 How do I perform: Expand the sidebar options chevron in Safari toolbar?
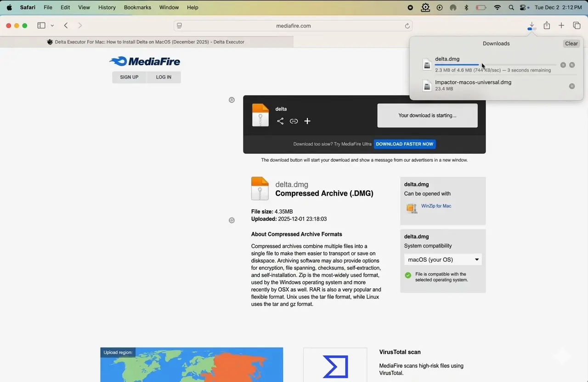pyautogui.click(x=52, y=26)
